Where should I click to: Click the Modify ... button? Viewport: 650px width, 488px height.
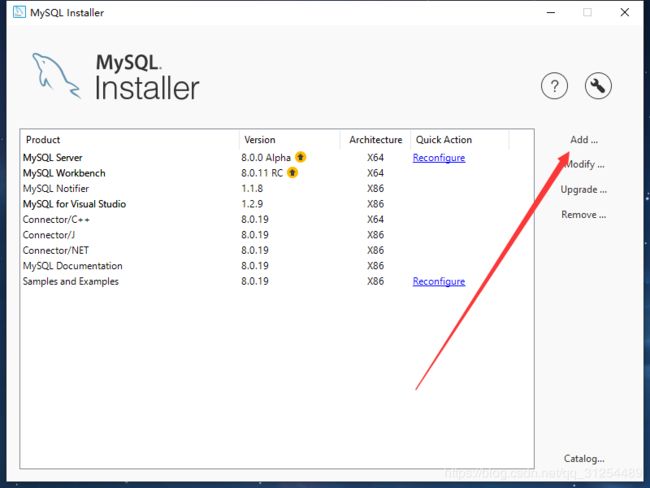pyautogui.click(x=584, y=164)
